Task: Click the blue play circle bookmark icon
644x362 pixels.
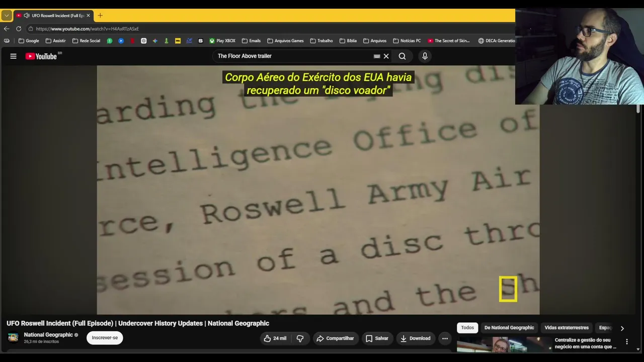Action: point(121,41)
